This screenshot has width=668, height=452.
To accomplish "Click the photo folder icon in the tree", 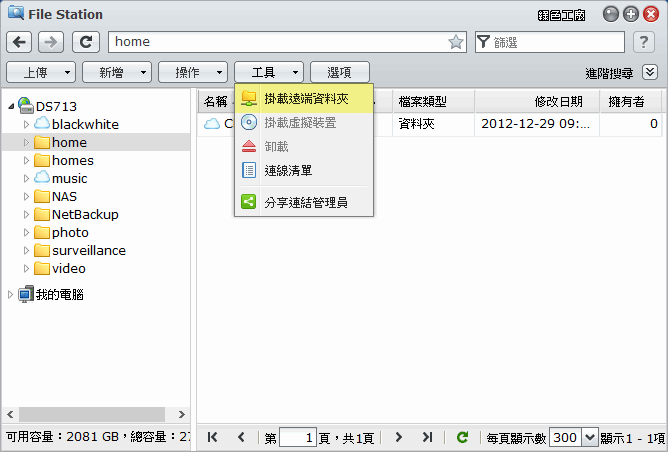I will pyautogui.click(x=42, y=232).
